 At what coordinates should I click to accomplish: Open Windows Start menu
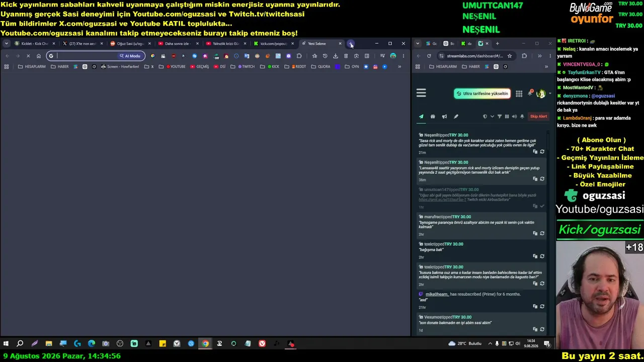[6, 344]
